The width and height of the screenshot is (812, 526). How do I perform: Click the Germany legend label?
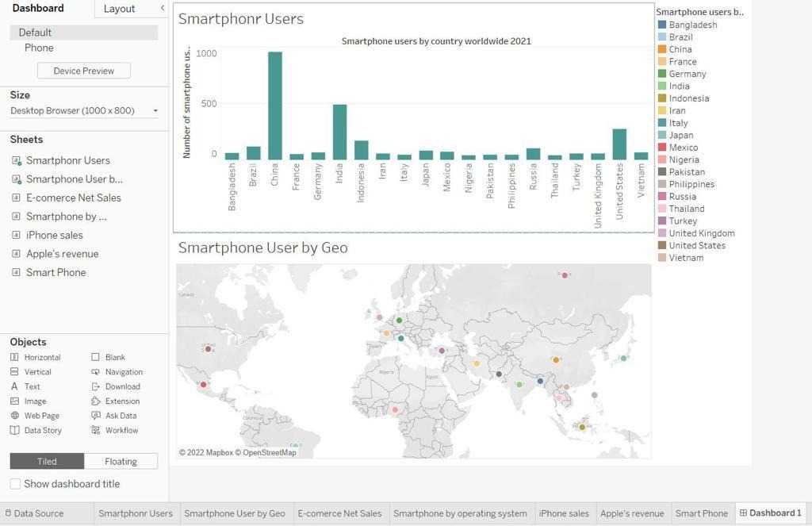[688, 74]
